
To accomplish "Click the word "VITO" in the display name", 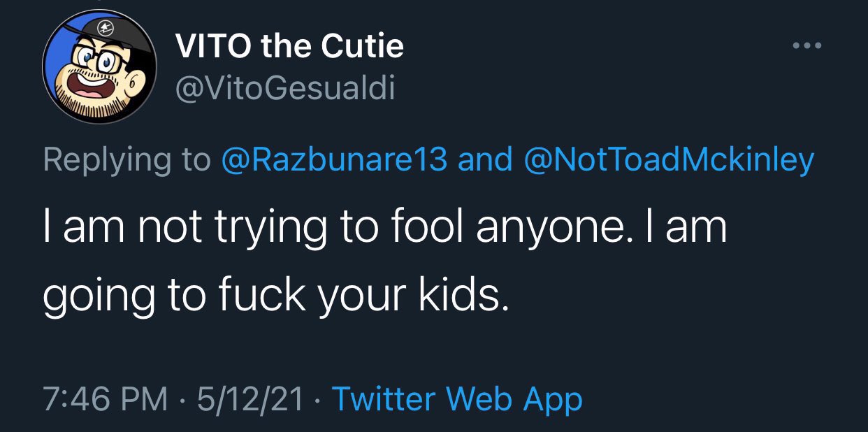I will click(212, 47).
